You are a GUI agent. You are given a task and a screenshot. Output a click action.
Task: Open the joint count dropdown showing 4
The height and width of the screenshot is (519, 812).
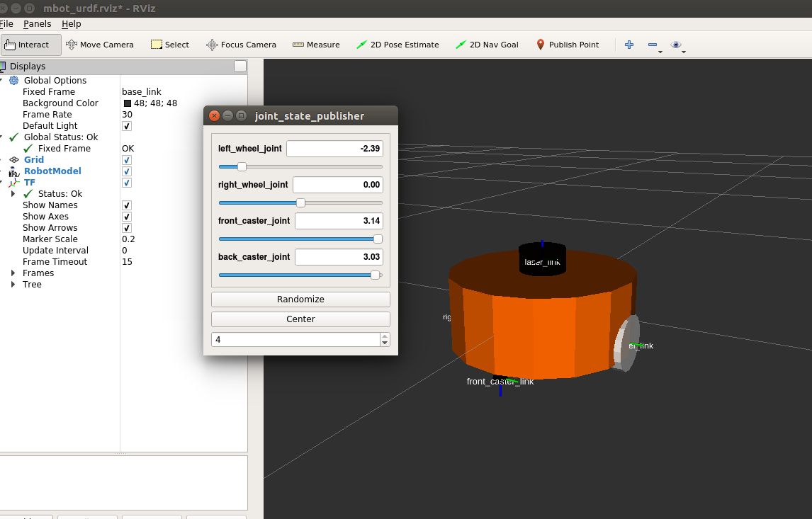tap(383, 339)
